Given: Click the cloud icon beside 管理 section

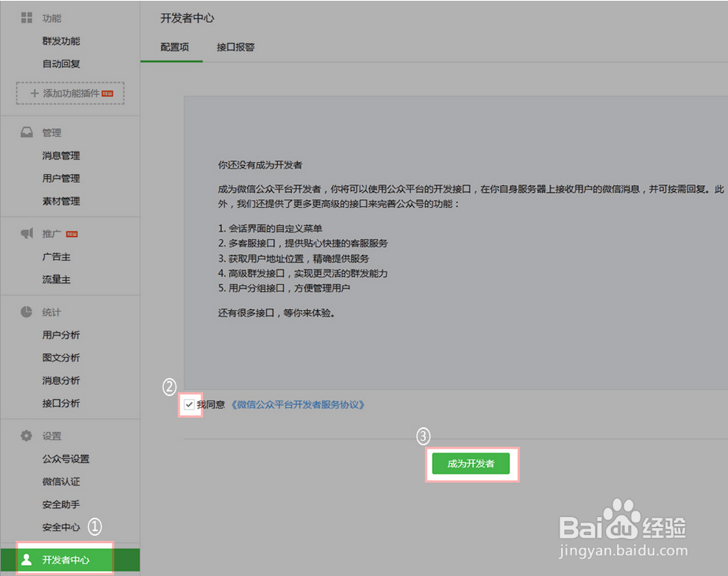Looking at the screenshot, I should point(26,132).
